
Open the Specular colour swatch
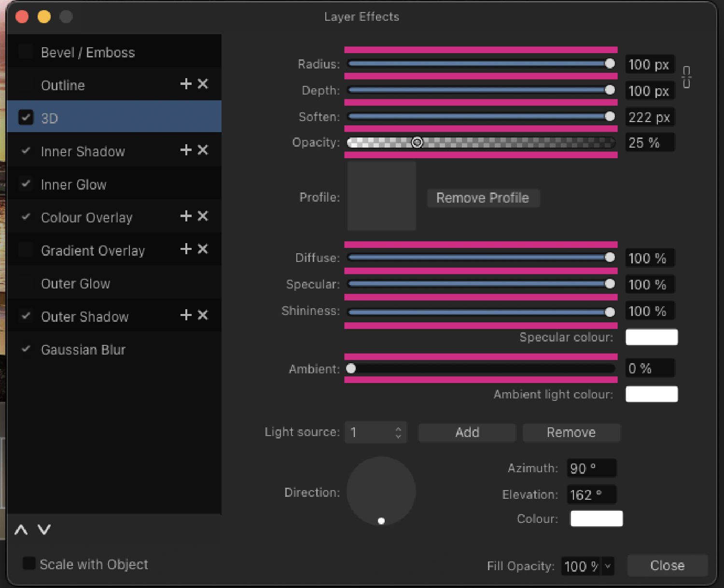(x=651, y=337)
